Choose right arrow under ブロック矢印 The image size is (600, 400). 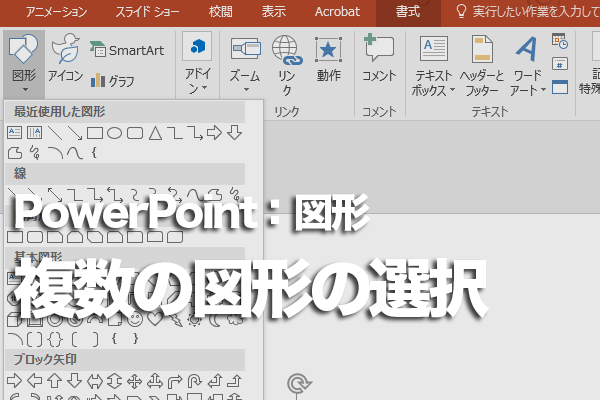(15, 381)
